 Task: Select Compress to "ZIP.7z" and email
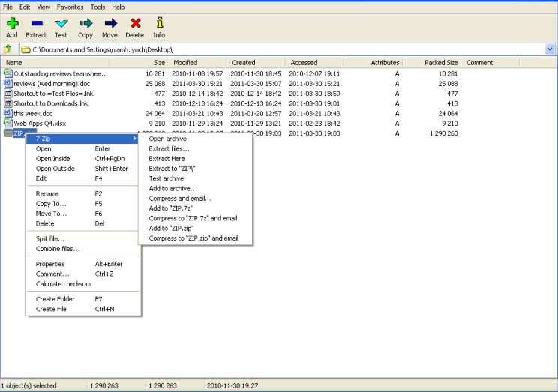(195, 218)
